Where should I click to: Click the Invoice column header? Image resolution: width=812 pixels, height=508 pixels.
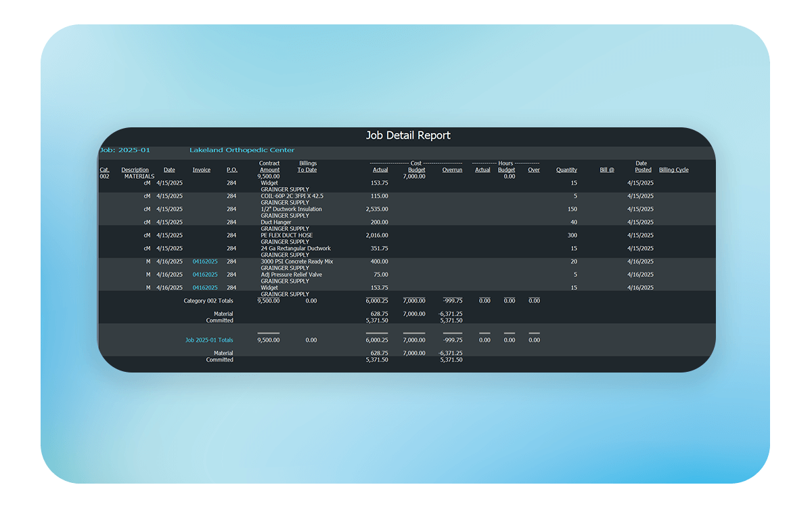point(201,170)
